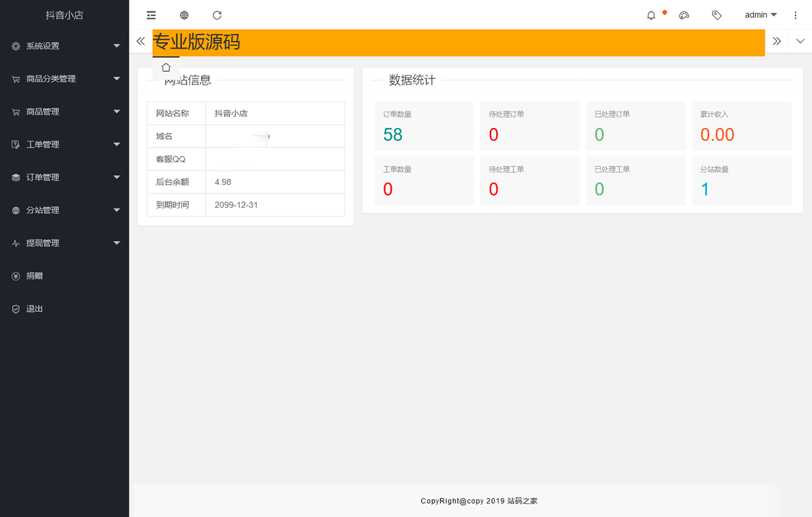Click the 累计收入 statistic card

[x=741, y=127]
